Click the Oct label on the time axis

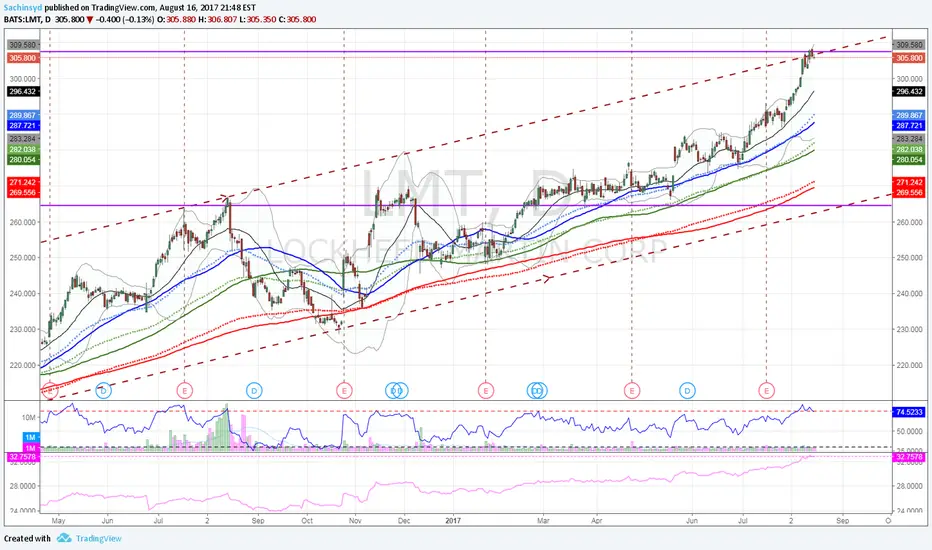point(307,520)
